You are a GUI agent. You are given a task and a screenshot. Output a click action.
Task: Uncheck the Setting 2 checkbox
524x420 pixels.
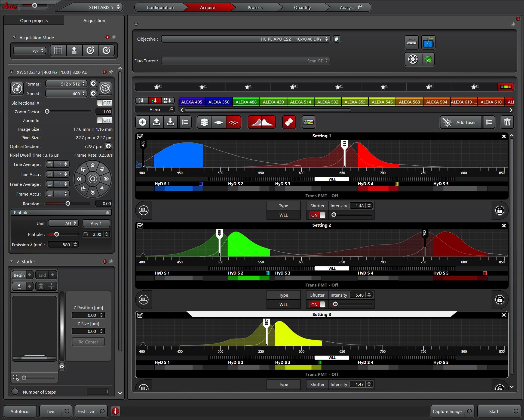click(x=140, y=226)
